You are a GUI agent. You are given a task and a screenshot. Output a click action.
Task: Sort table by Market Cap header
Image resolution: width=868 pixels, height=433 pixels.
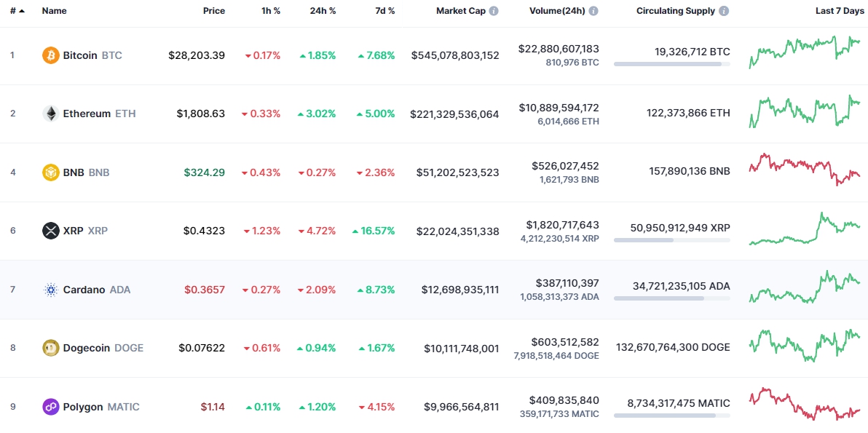point(460,11)
